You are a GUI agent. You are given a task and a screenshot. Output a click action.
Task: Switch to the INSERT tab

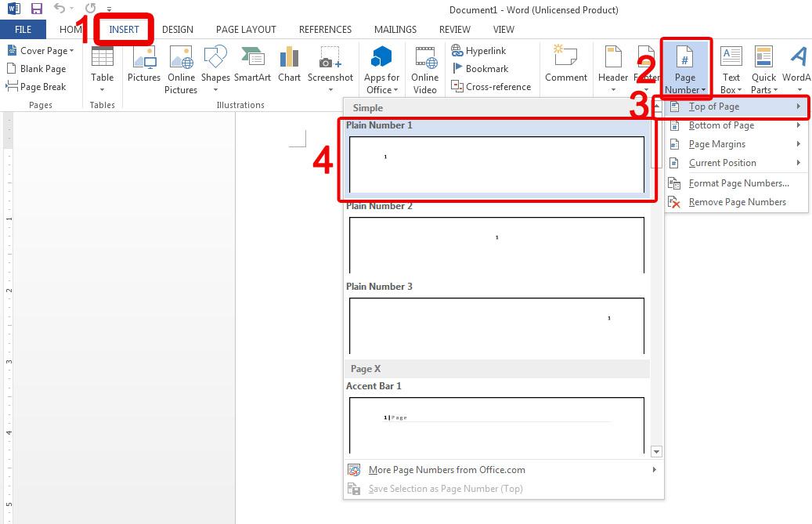[x=124, y=30]
